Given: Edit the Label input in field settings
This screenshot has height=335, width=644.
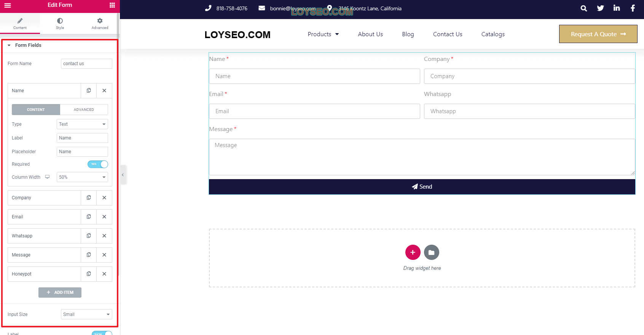Looking at the screenshot, I should 82,138.
